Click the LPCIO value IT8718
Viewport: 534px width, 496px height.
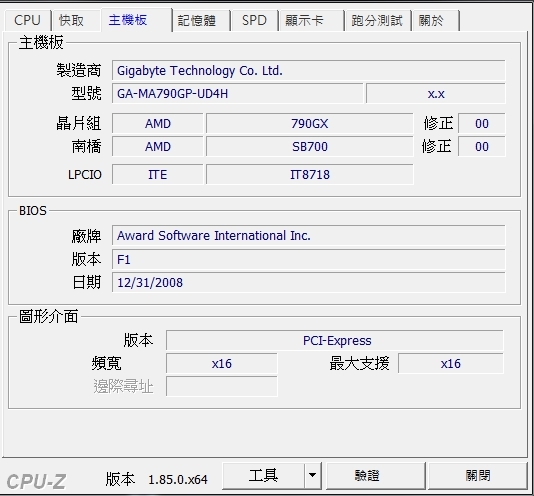tap(310, 174)
